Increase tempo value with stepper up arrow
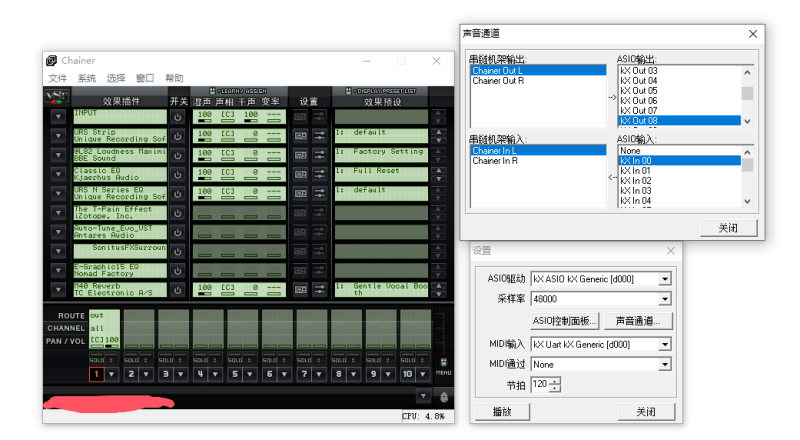 tap(555, 381)
